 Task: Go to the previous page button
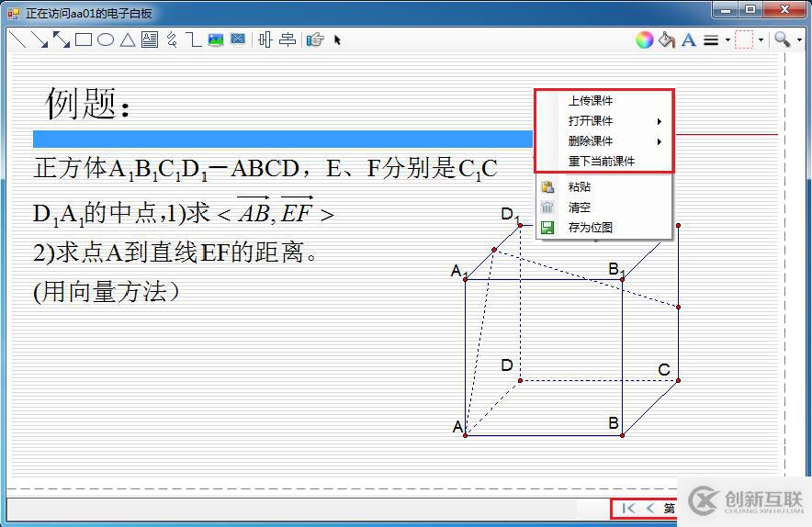pyautogui.click(x=650, y=509)
